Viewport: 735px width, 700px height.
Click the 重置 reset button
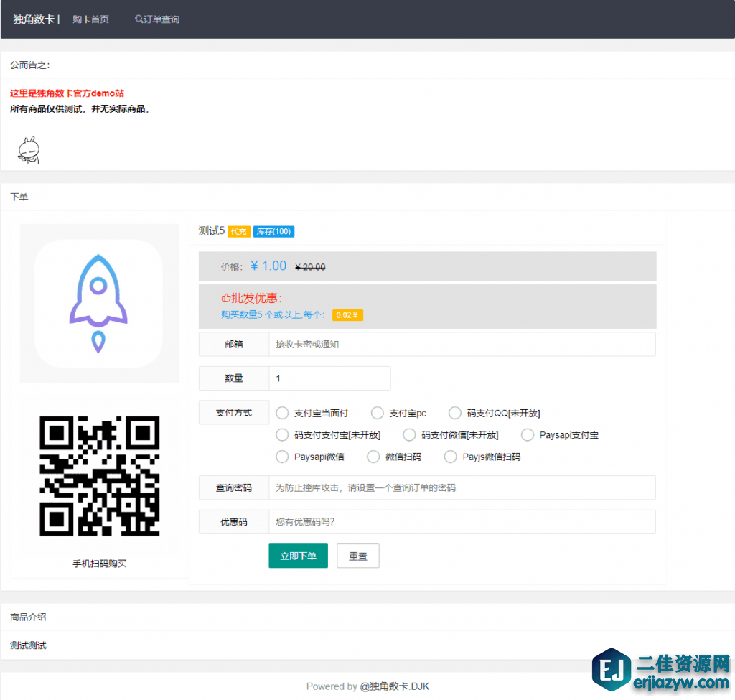[x=357, y=556]
